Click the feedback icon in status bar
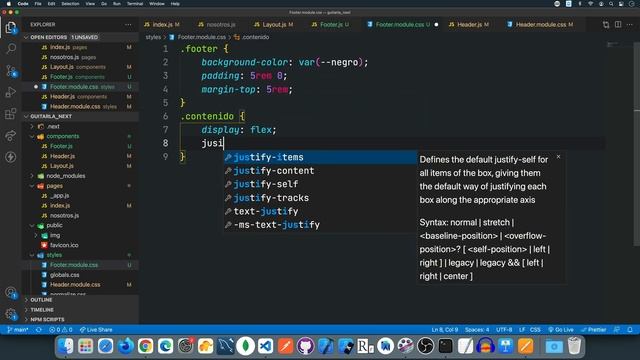The height and width of the screenshot is (360, 640). pyautogui.click(x=617, y=329)
